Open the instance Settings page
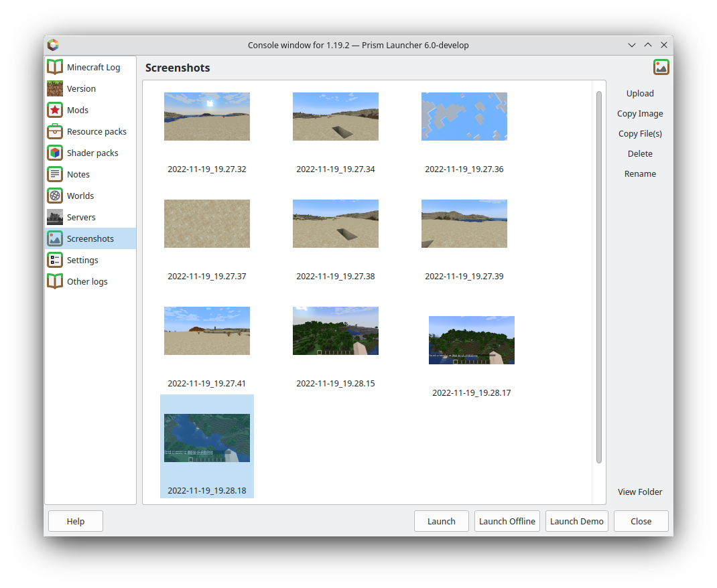The image size is (717, 588). pyautogui.click(x=81, y=260)
